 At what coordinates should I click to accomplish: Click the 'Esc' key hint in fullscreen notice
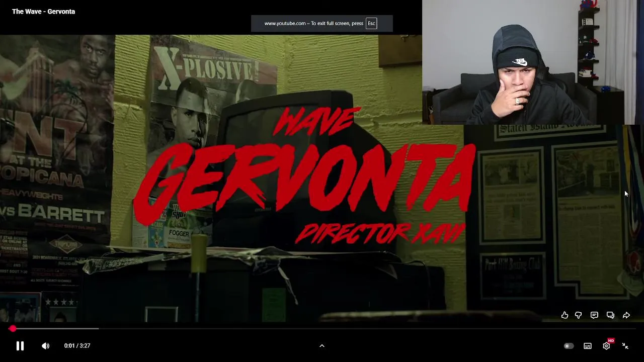pos(371,23)
